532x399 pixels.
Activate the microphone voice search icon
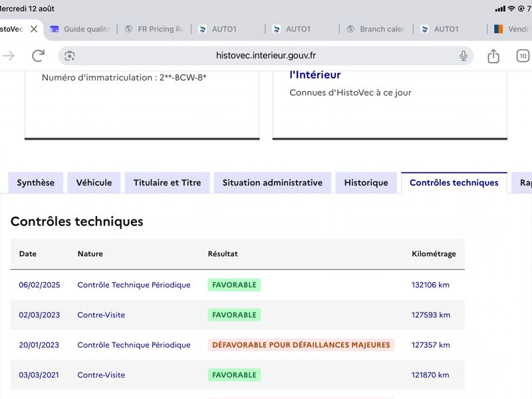(463, 56)
